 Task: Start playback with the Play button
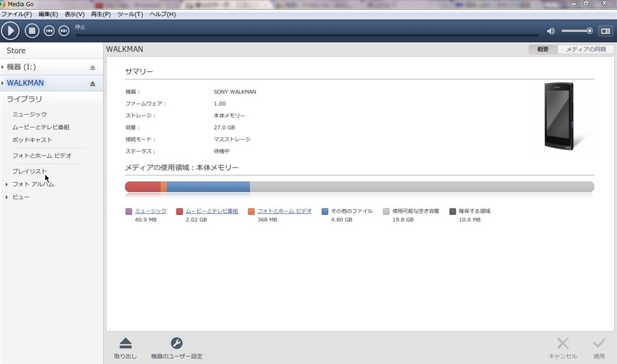[10, 31]
